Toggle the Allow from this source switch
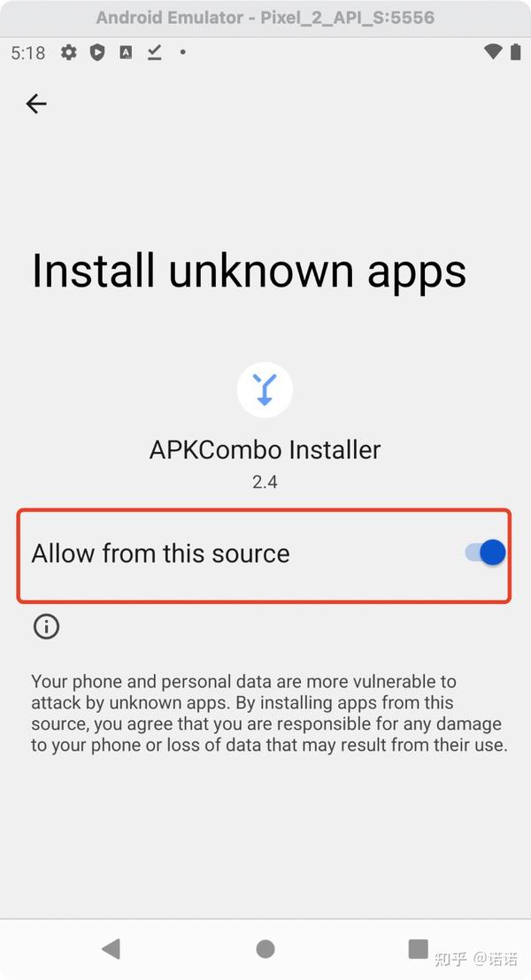 (485, 553)
